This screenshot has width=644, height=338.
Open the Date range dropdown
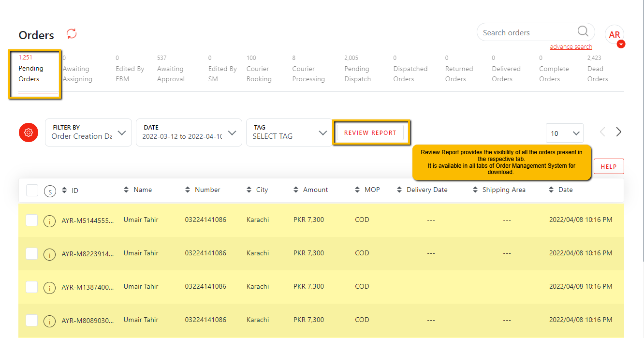pyautogui.click(x=189, y=132)
